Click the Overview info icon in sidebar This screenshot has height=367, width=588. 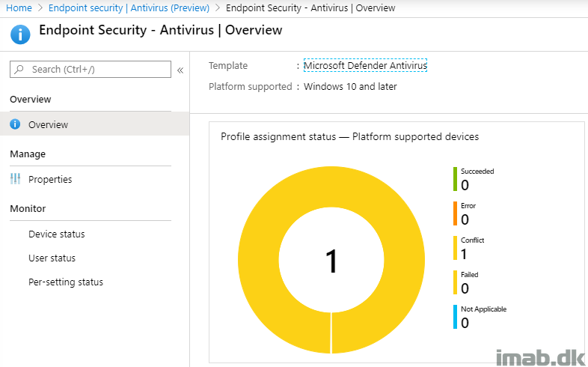point(15,124)
